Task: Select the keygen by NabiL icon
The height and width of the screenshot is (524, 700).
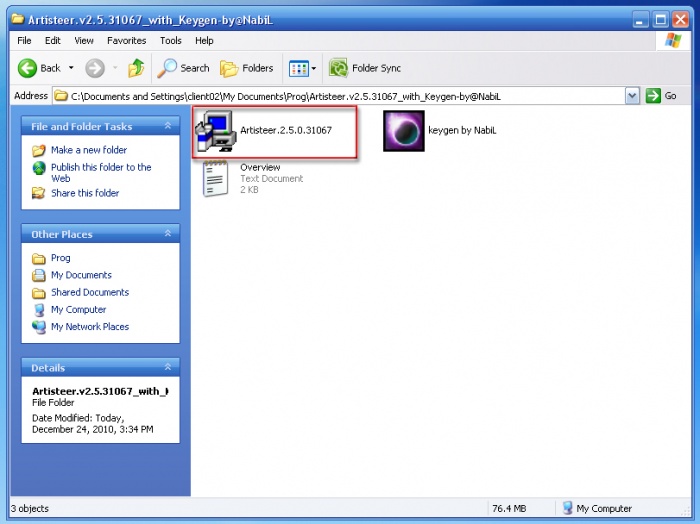Action: click(404, 131)
